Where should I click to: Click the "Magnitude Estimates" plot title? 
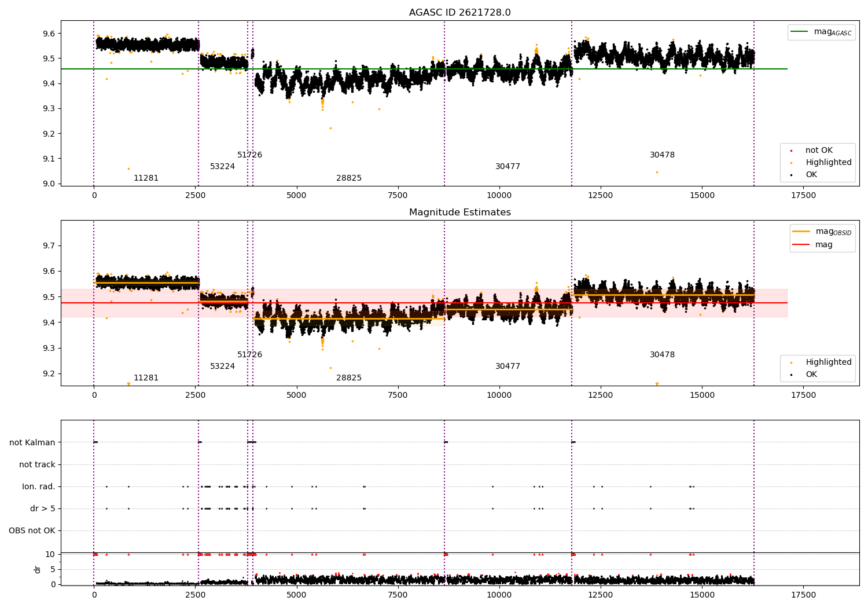click(x=459, y=213)
